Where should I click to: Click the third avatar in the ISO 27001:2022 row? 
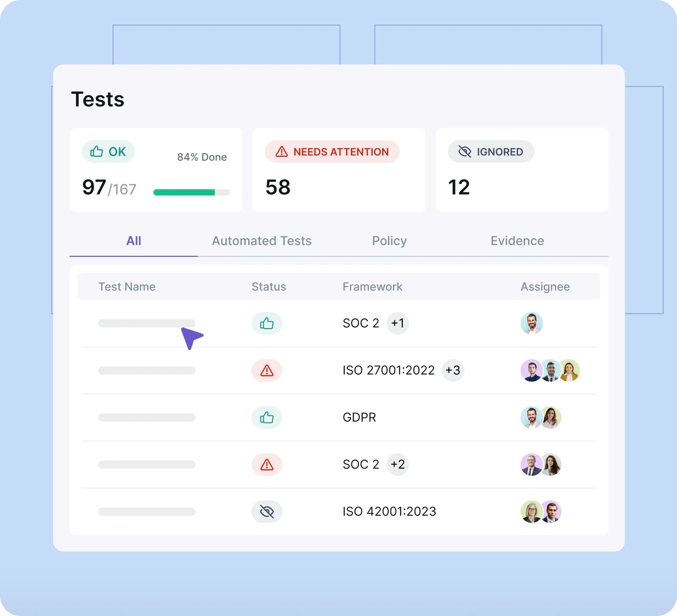(570, 370)
